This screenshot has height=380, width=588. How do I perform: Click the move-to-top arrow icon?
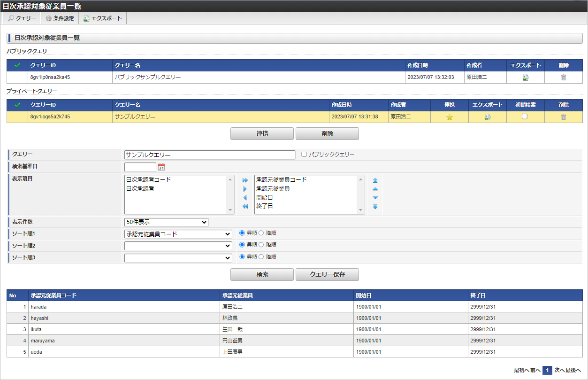coord(375,180)
